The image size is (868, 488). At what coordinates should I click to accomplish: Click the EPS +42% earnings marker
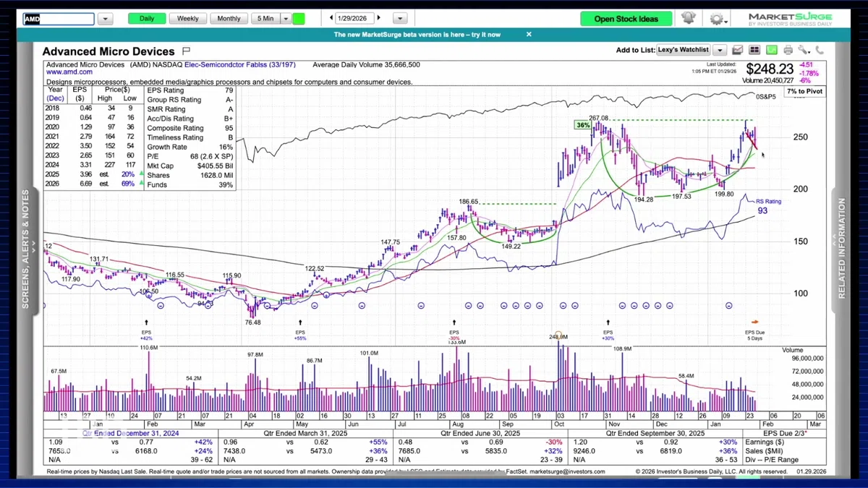(146, 330)
